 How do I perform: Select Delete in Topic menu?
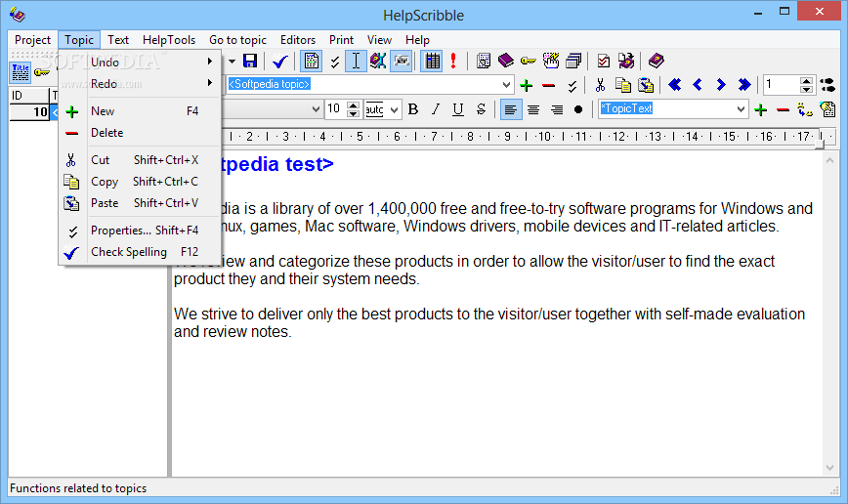click(x=140, y=133)
